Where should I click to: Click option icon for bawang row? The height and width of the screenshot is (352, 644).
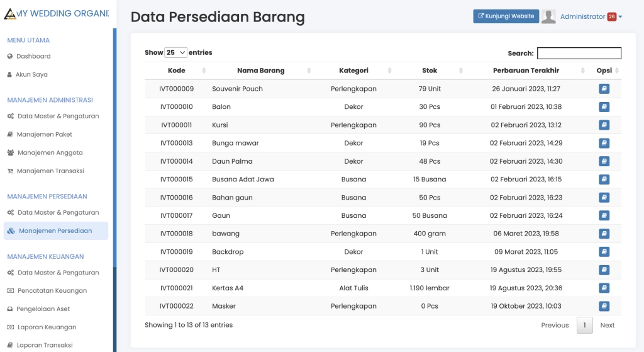[x=604, y=234]
